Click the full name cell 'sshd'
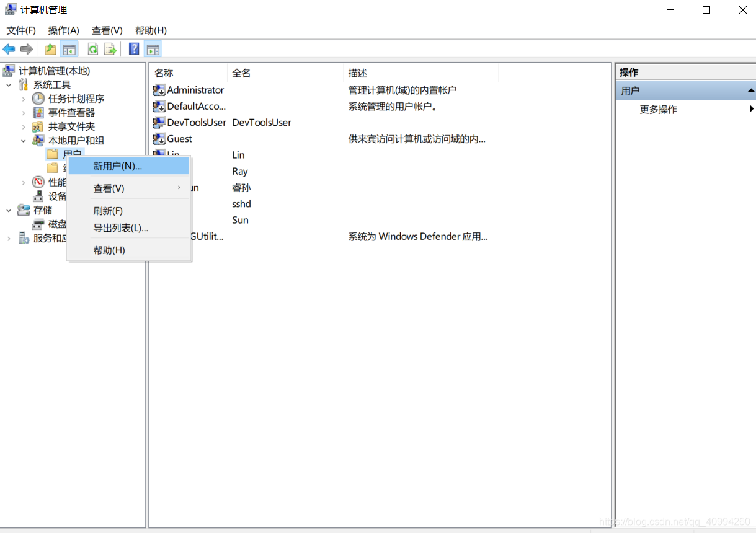The width and height of the screenshot is (756, 533). (x=241, y=204)
